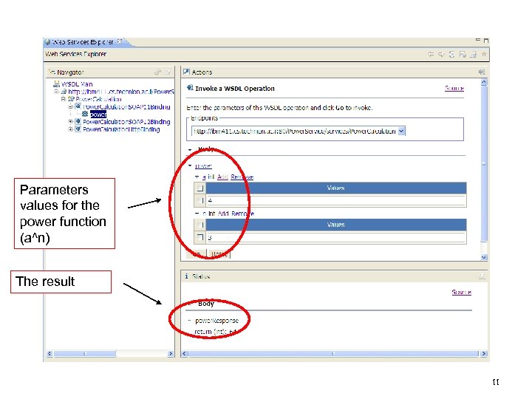Click the Back arrow in Web Services Explorer toolbar
Screen dimensions: 532x399
[431, 54]
